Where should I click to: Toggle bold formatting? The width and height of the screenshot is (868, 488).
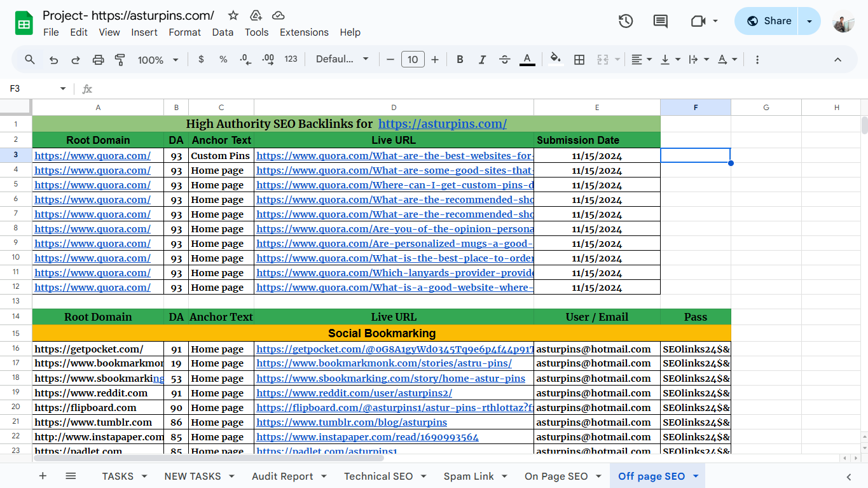coord(460,59)
